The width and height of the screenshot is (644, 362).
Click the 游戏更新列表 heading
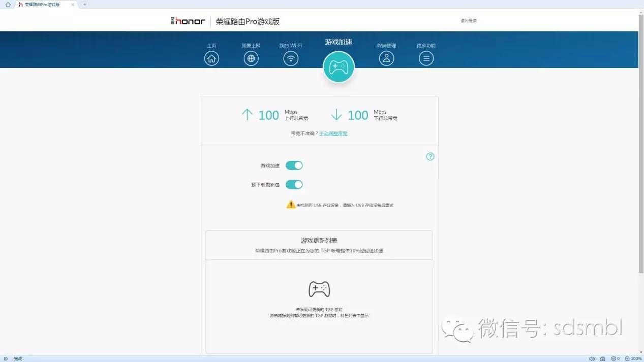(319, 241)
